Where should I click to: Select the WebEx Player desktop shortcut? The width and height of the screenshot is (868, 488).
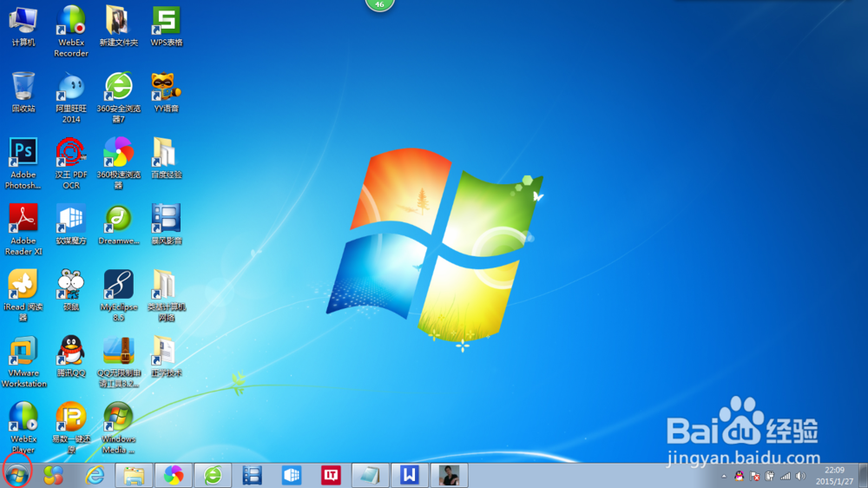pos(23,427)
